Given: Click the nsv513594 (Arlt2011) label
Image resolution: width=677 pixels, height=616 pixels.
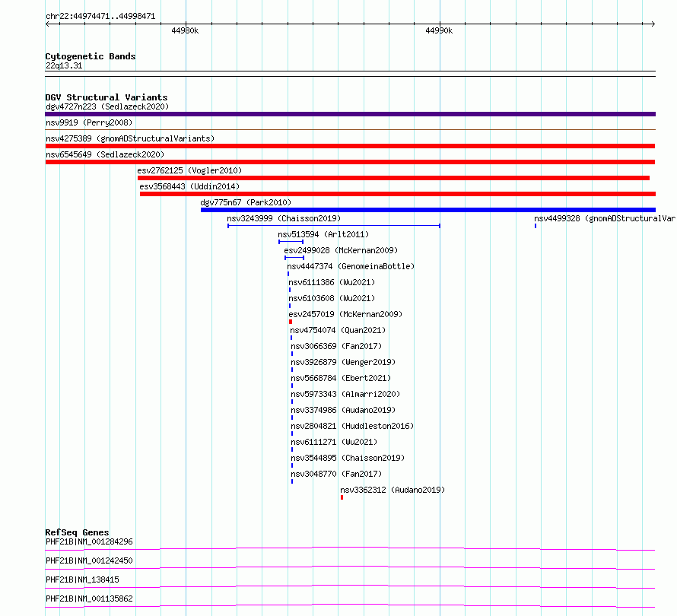Looking at the screenshot, I should 323,234.
